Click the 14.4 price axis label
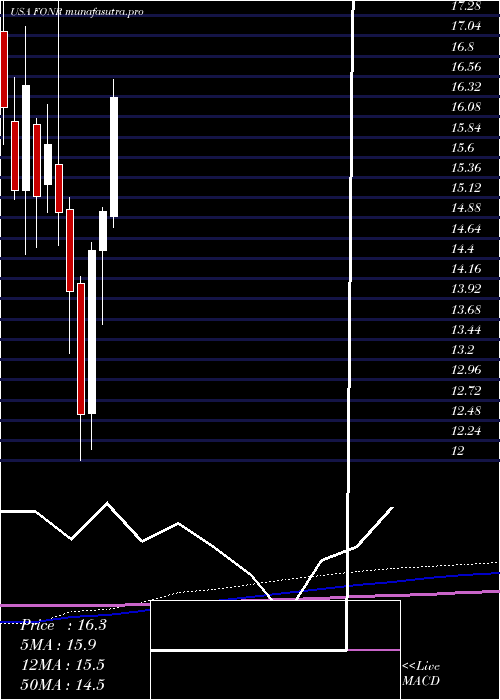 (463, 249)
